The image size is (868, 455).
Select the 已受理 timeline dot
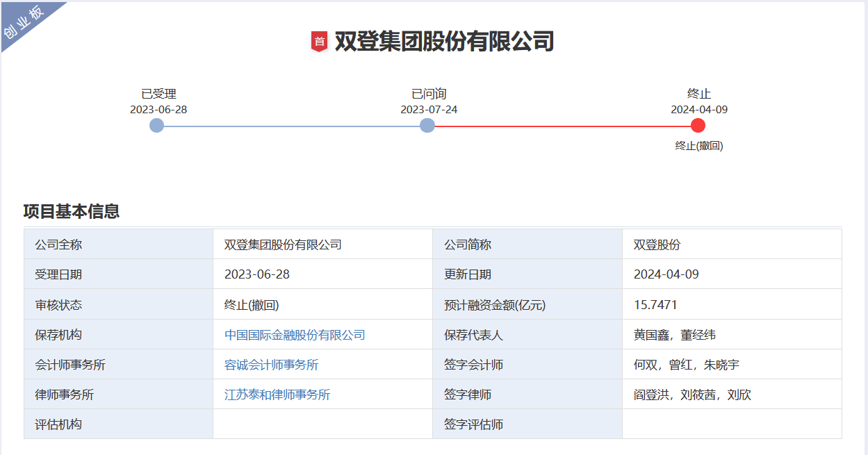(157, 126)
